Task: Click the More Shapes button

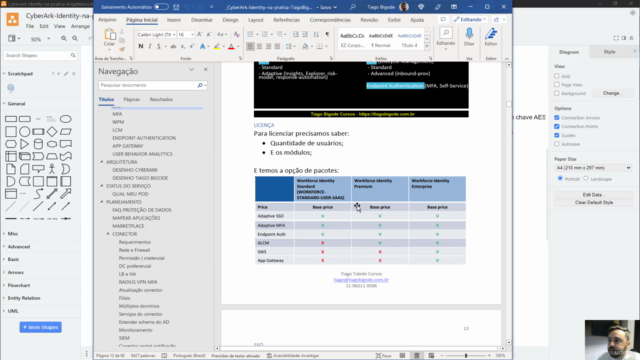Action: (x=40, y=327)
